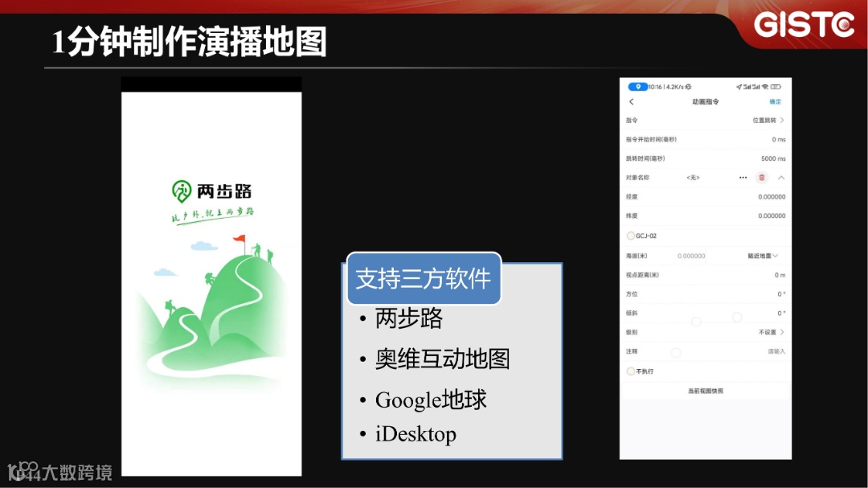This screenshot has height=488, width=868.
Task: Click the 两步路 bullet item
Action: pos(409,318)
